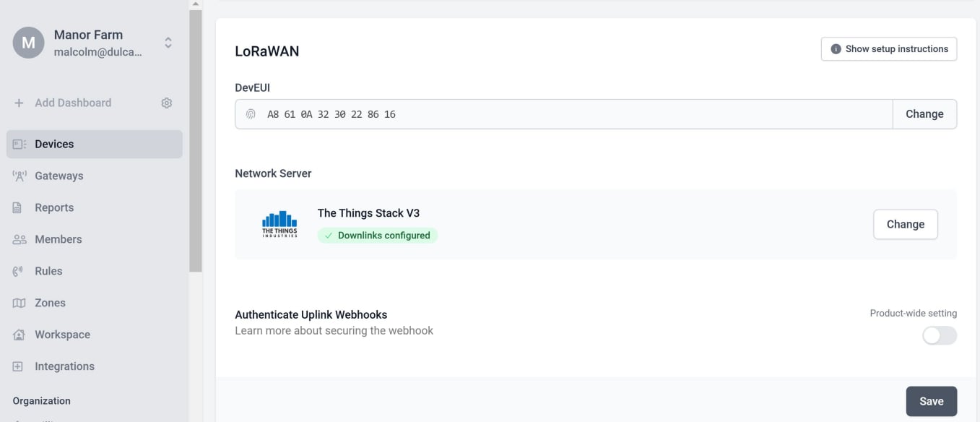Change the configured DevEUI
This screenshot has width=980, height=422.
point(925,113)
